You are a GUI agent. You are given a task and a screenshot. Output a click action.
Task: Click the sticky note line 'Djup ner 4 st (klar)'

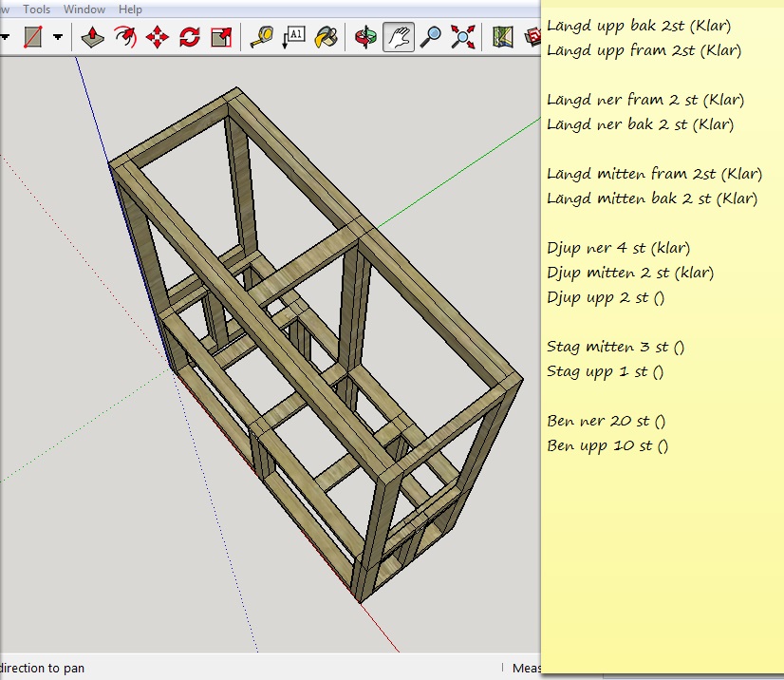tap(619, 248)
